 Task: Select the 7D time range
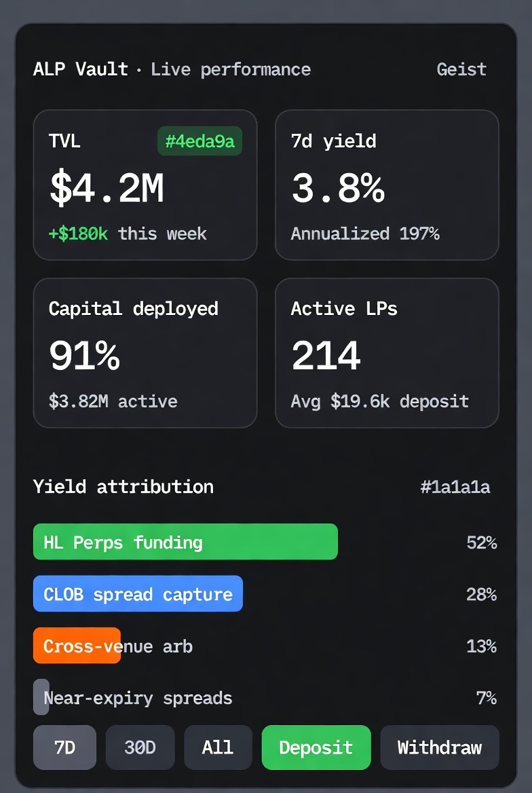click(64, 748)
